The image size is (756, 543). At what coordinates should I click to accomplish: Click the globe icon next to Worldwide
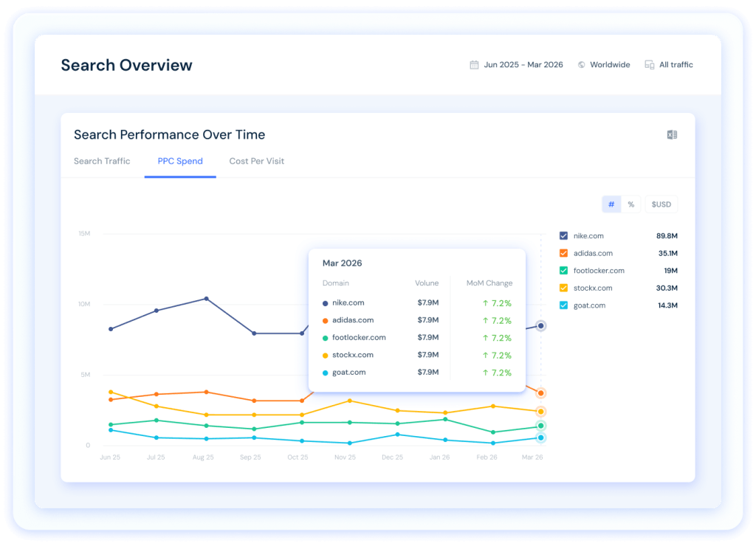(x=582, y=65)
